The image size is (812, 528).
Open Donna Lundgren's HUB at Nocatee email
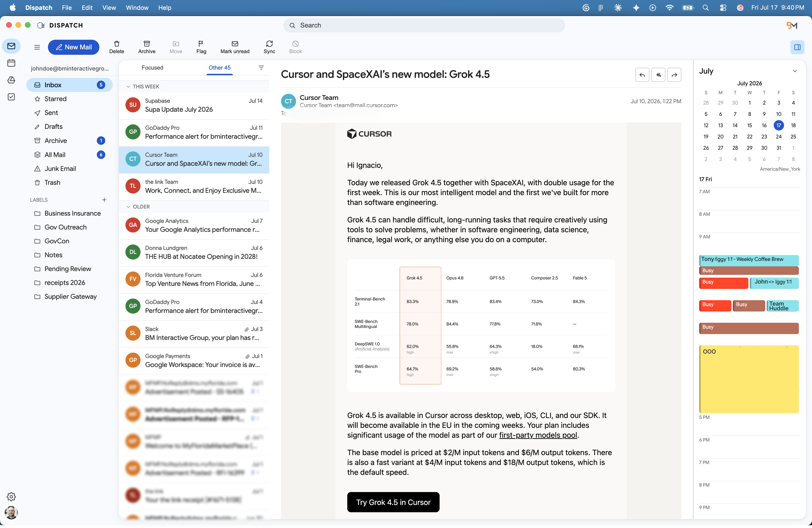[194, 252]
